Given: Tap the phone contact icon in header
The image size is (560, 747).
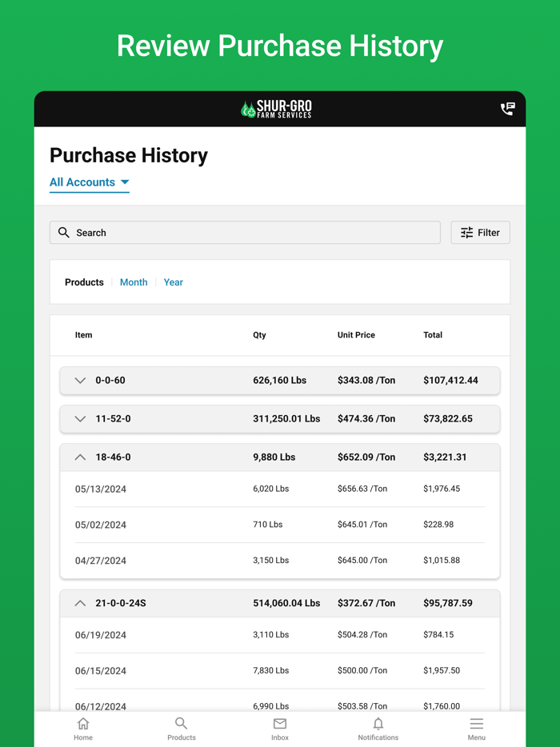Looking at the screenshot, I should pyautogui.click(x=507, y=109).
